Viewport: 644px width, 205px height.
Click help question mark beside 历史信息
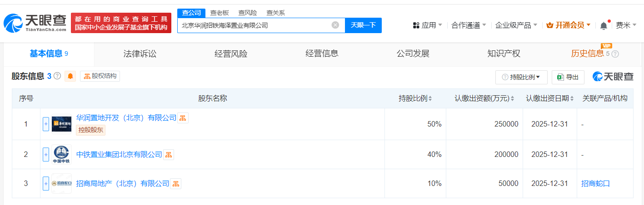pyautogui.click(x=615, y=54)
